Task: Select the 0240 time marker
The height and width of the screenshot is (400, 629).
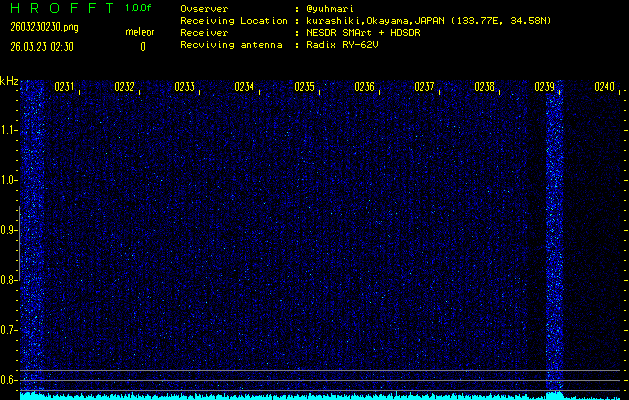Action: [x=605, y=87]
